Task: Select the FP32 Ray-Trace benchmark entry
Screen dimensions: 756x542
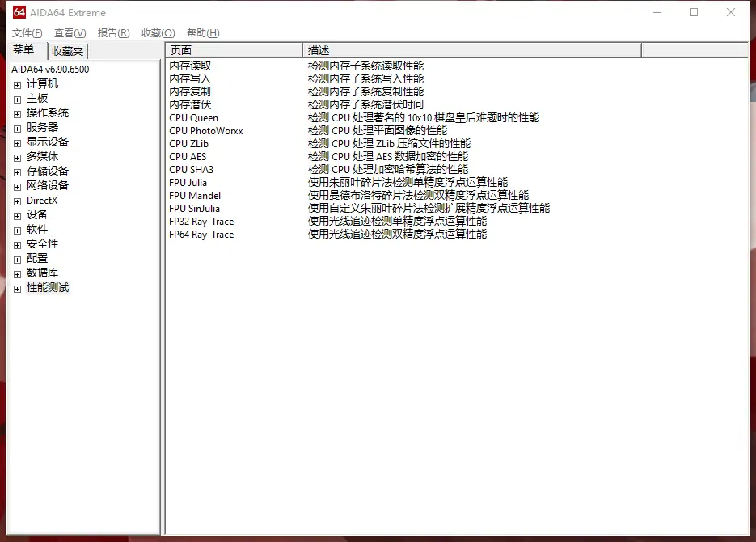Action: (201, 221)
